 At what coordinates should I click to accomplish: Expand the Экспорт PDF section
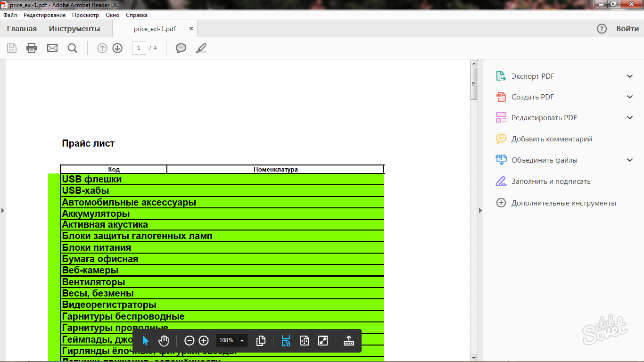pos(629,76)
